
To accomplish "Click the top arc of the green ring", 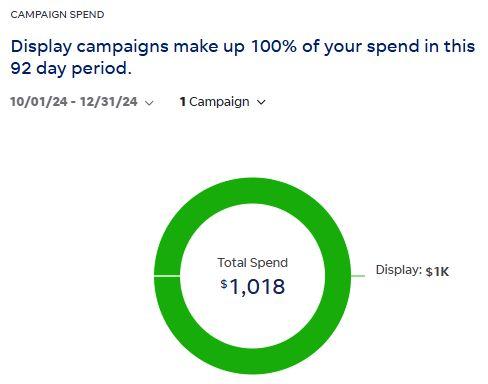I will click(x=253, y=191).
